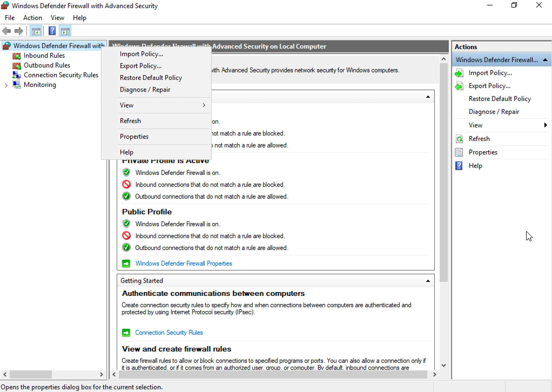Select the Connection Security Rules tree item

click(61, 75)
